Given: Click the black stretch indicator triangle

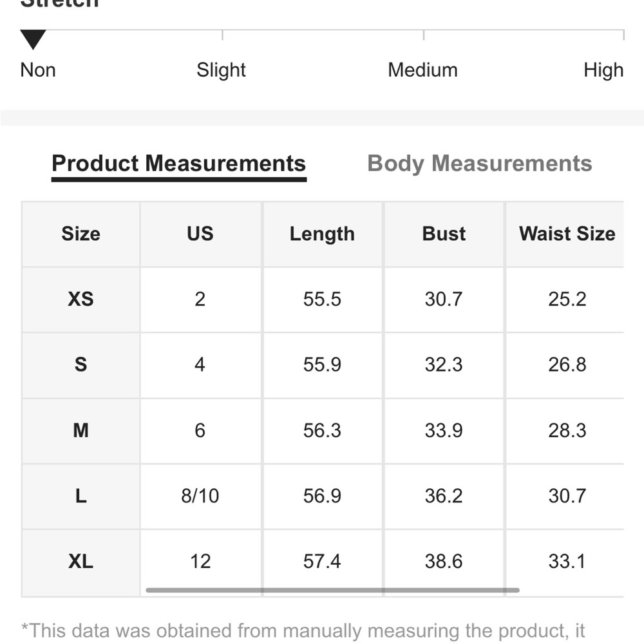Looking at the screenshot, I should click(x=33, y=39).
